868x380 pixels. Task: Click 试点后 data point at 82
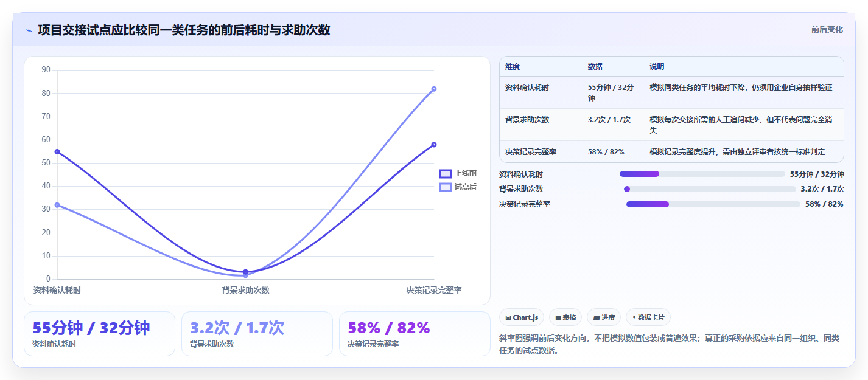coord(434,89)
